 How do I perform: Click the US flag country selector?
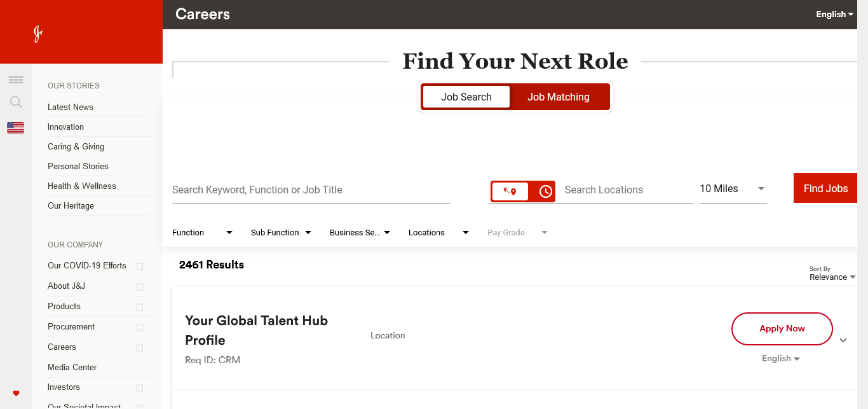16,128
